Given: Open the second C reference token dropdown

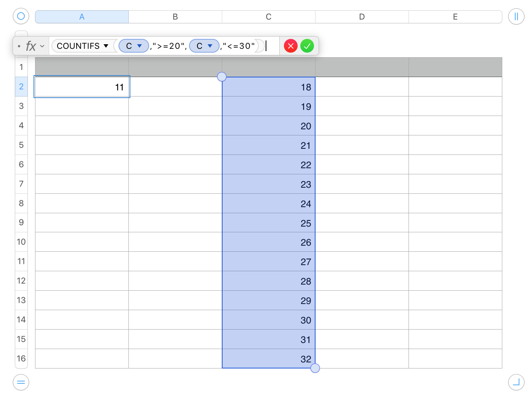Looking at the screenshot, I should (x=210, y=46).
